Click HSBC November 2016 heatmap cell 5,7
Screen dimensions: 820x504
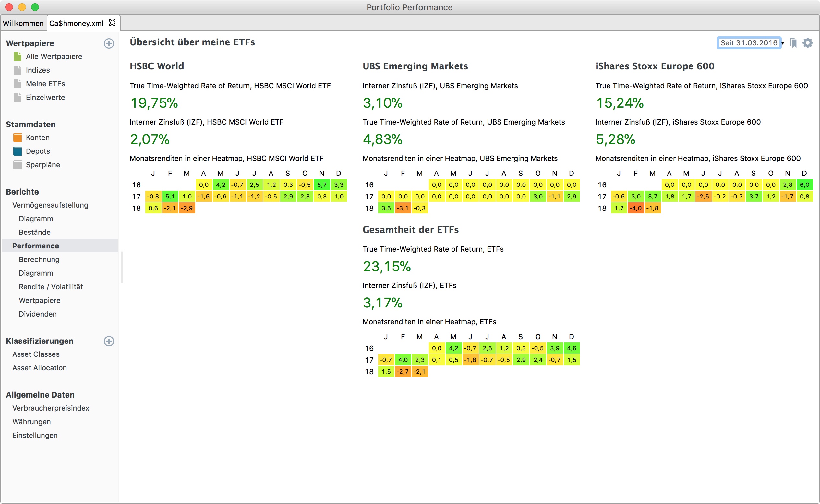321,185
